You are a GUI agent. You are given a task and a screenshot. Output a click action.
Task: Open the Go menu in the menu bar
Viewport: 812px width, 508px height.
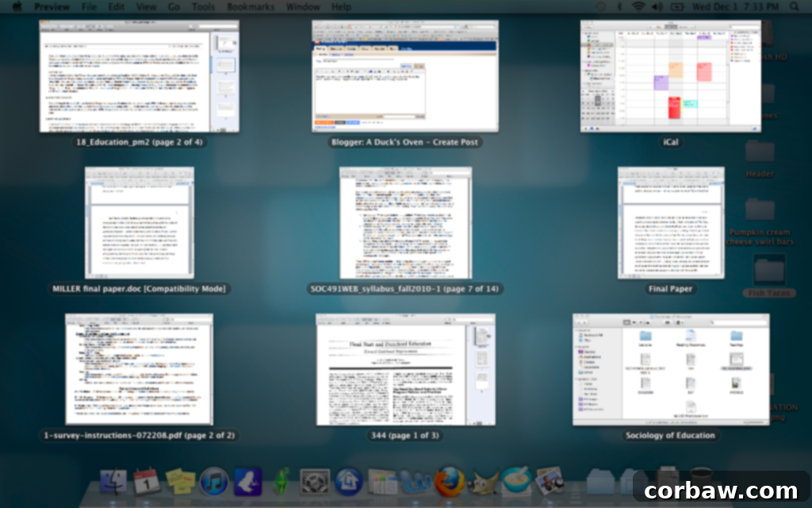coord(174,6)
